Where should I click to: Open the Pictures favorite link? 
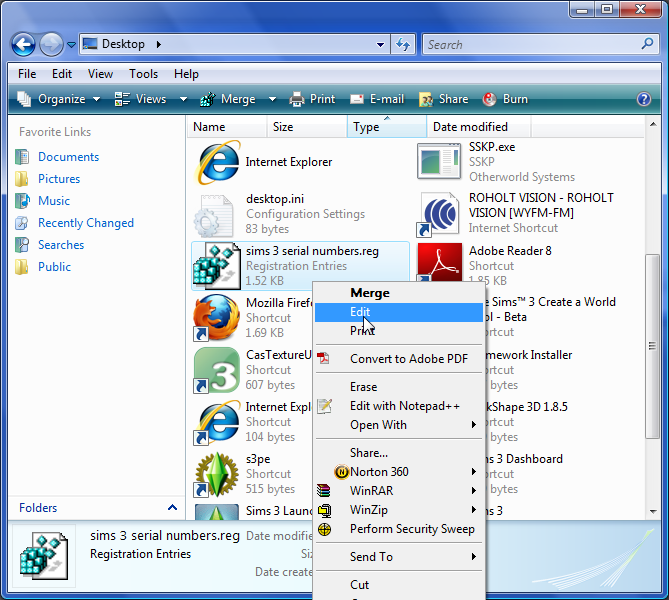(59, 179)
